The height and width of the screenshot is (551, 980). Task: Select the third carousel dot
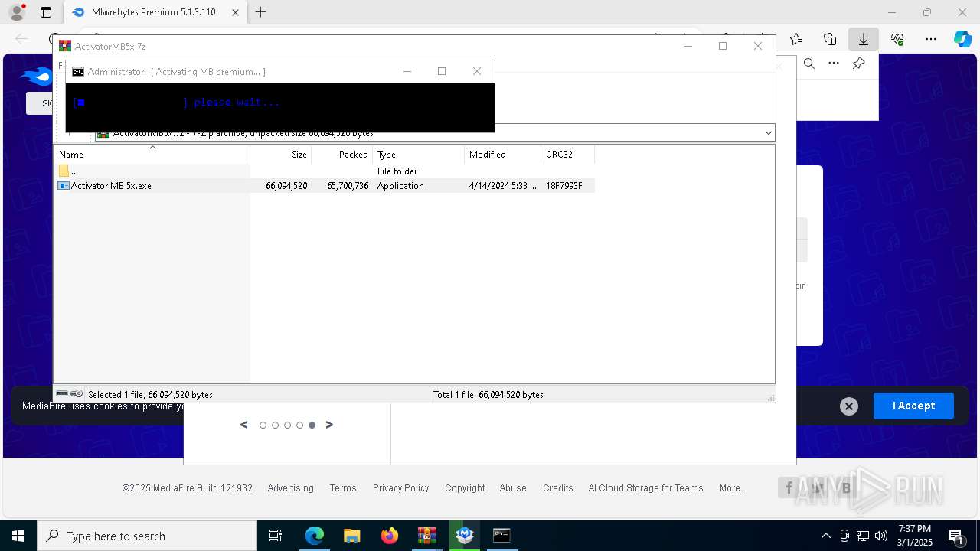click(287, 425)
